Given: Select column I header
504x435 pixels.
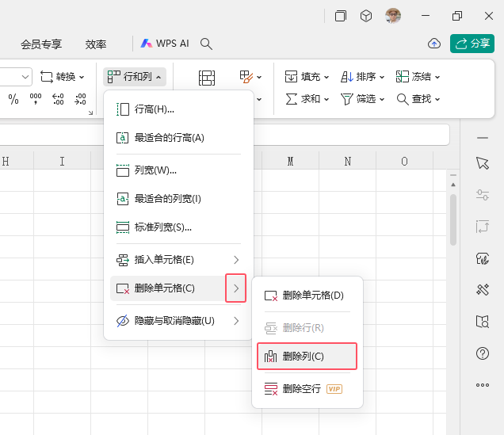Looking at the screenshot, I should (62, 162).
